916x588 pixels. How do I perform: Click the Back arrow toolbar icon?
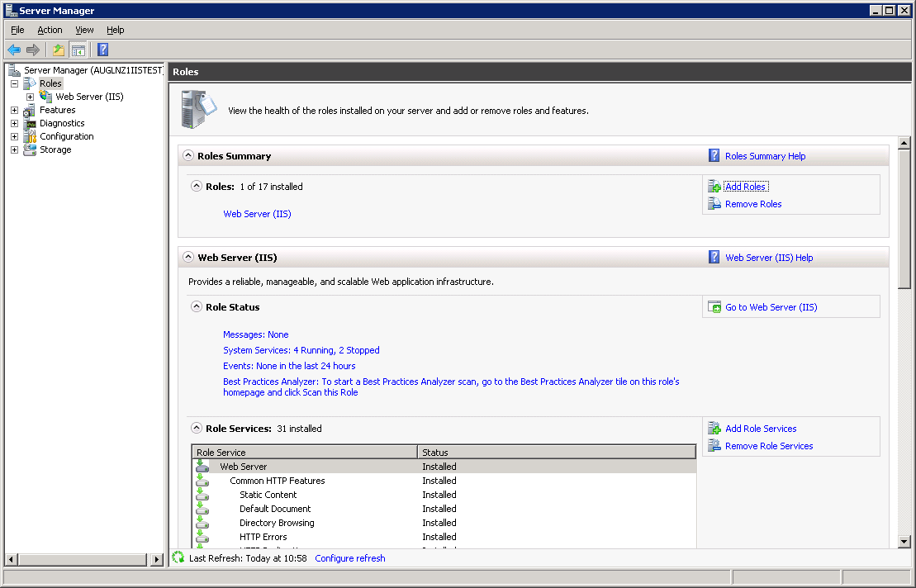(14, 50)
